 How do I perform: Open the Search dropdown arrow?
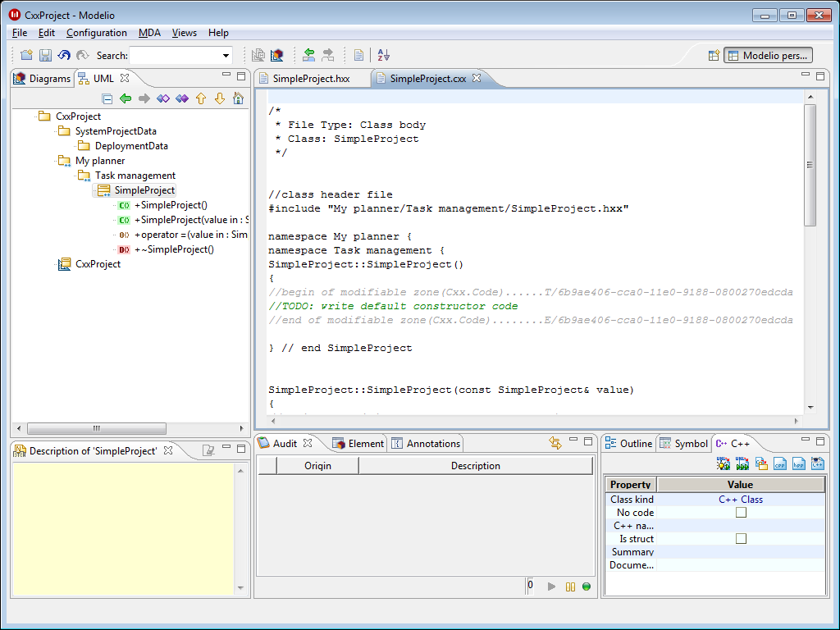point(226,56)
